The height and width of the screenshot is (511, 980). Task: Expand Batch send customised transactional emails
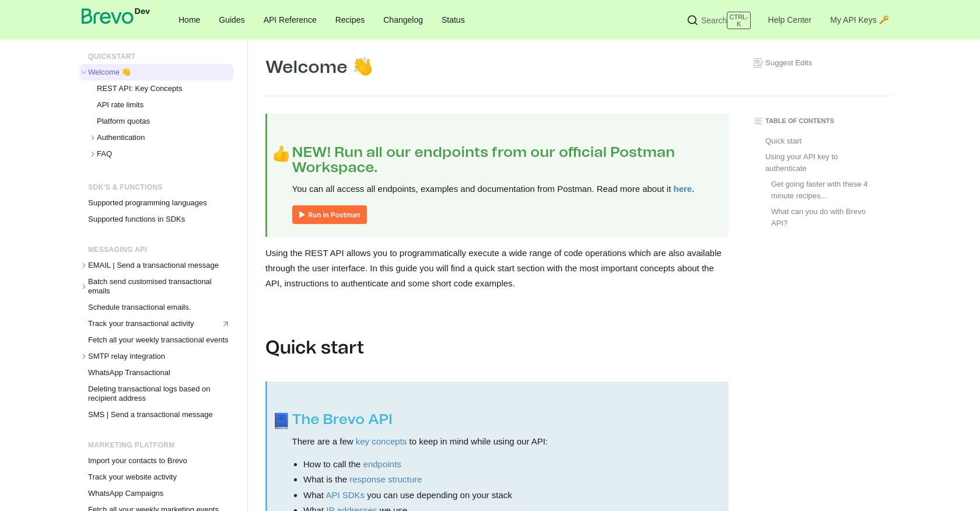pyautogui.click(x=84, y=286)
